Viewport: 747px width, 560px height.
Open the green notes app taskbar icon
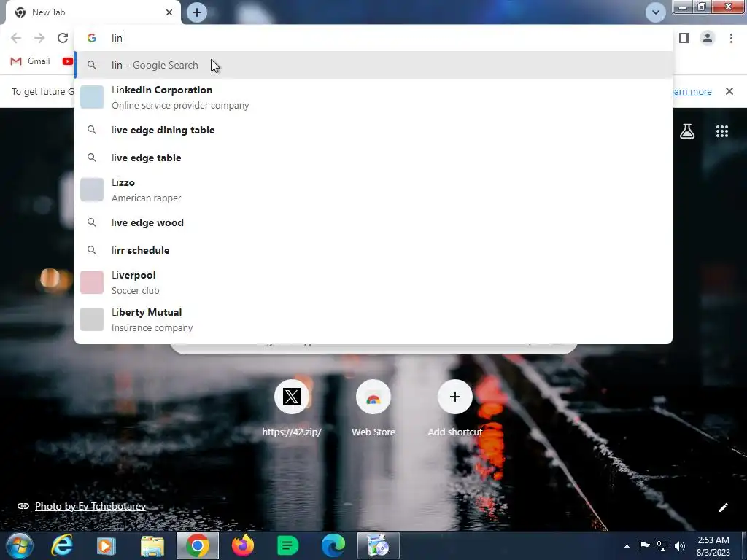pos(287,545)
